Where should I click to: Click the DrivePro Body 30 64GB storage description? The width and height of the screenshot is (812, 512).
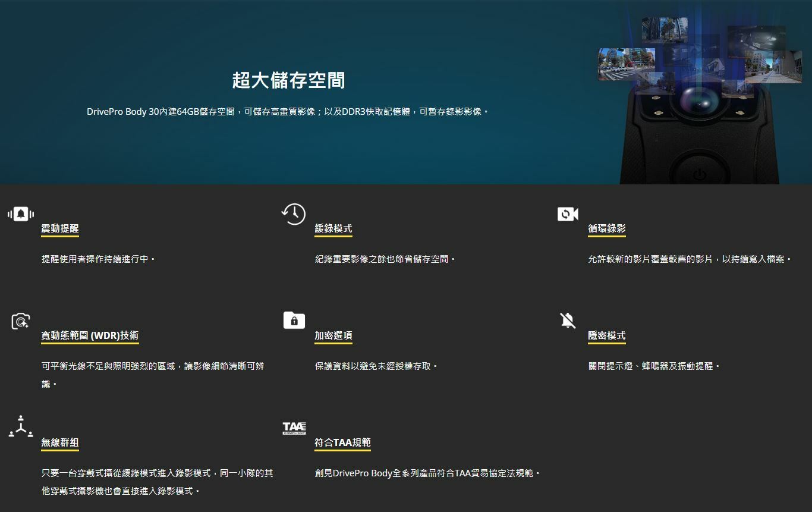click(x=288, y=112)
